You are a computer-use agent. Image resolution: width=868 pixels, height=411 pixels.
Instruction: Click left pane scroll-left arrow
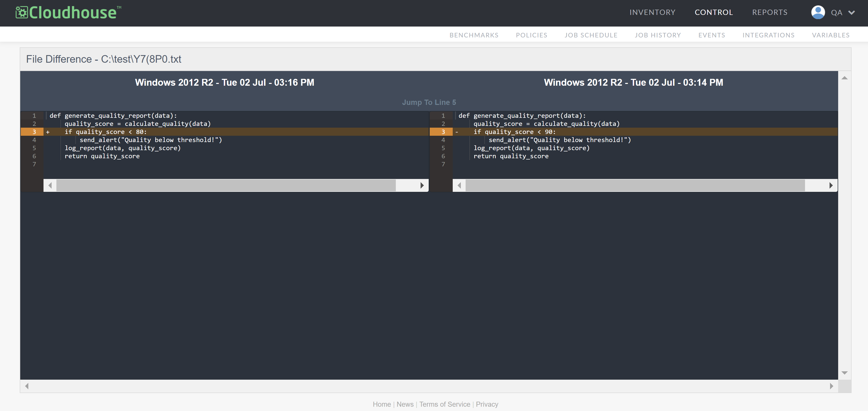pos(50,185)
